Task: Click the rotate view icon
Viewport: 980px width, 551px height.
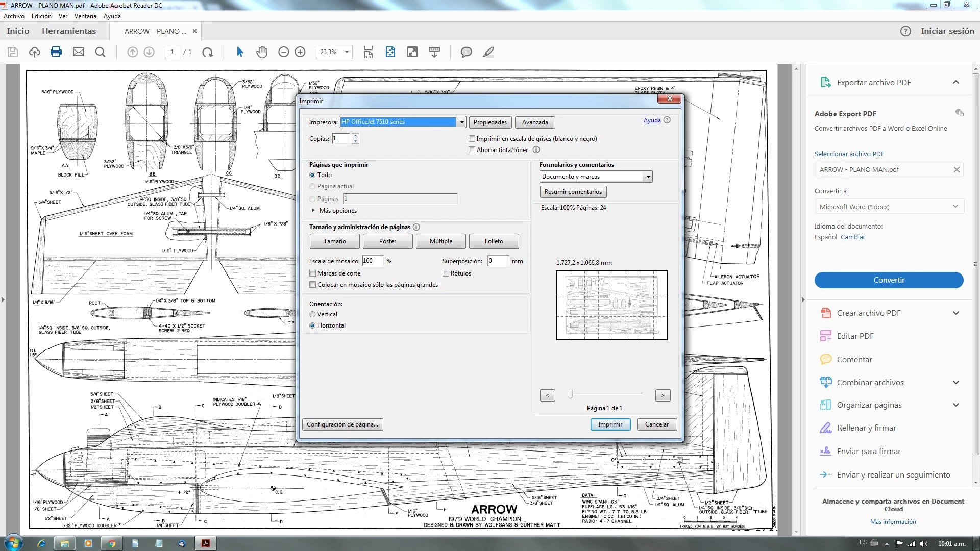Action: pos(208,52)
